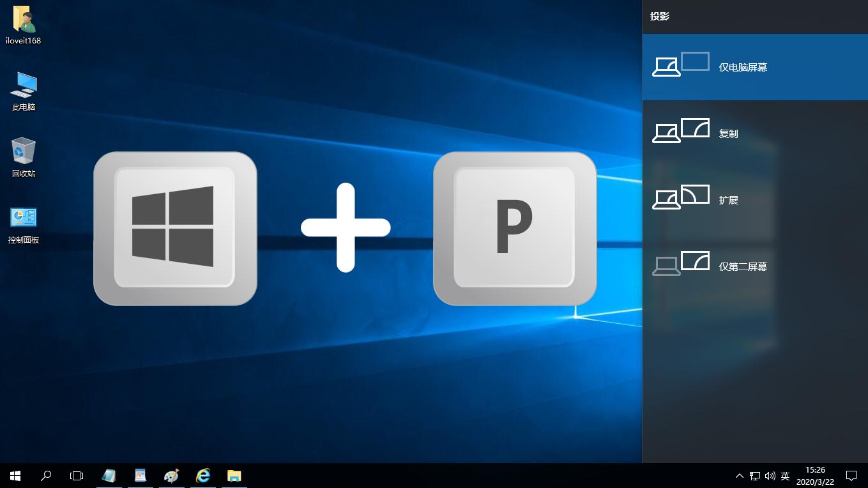Viewport: 868px width, 488px height.
Task: Open File Explorer from the taskbar
Action: coord(234,475)
